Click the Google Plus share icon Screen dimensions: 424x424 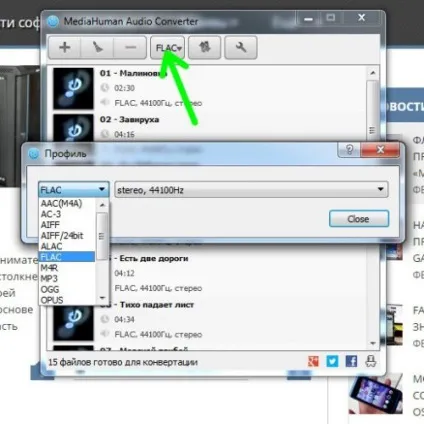tap(313, 361)
